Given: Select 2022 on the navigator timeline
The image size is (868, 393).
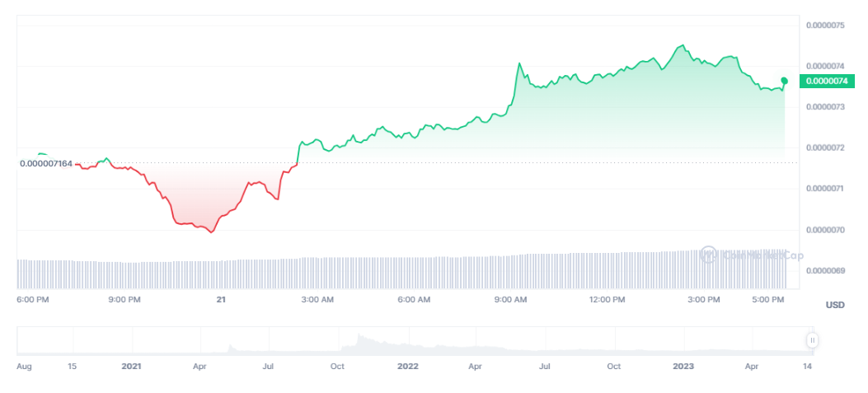Looking at the screenshot, I should [407, 365].
